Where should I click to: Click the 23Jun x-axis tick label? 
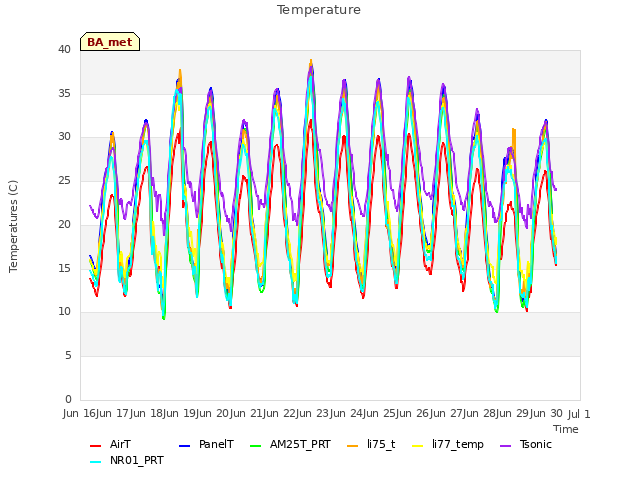331,414
